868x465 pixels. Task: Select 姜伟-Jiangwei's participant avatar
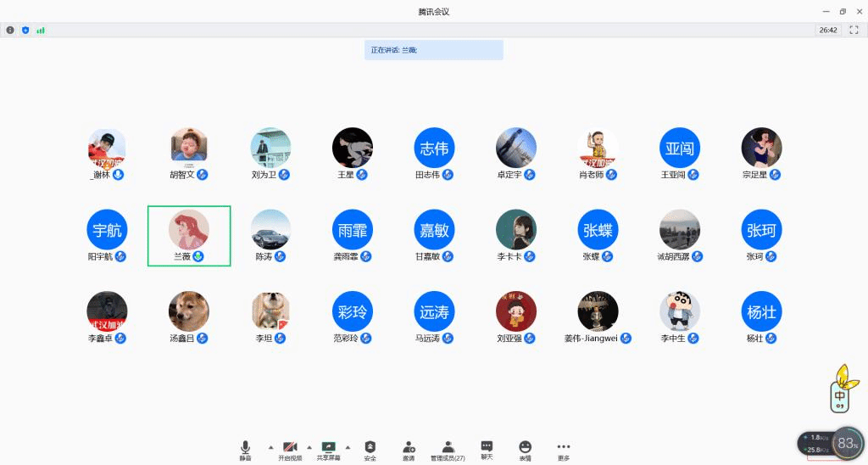(598, 311)
